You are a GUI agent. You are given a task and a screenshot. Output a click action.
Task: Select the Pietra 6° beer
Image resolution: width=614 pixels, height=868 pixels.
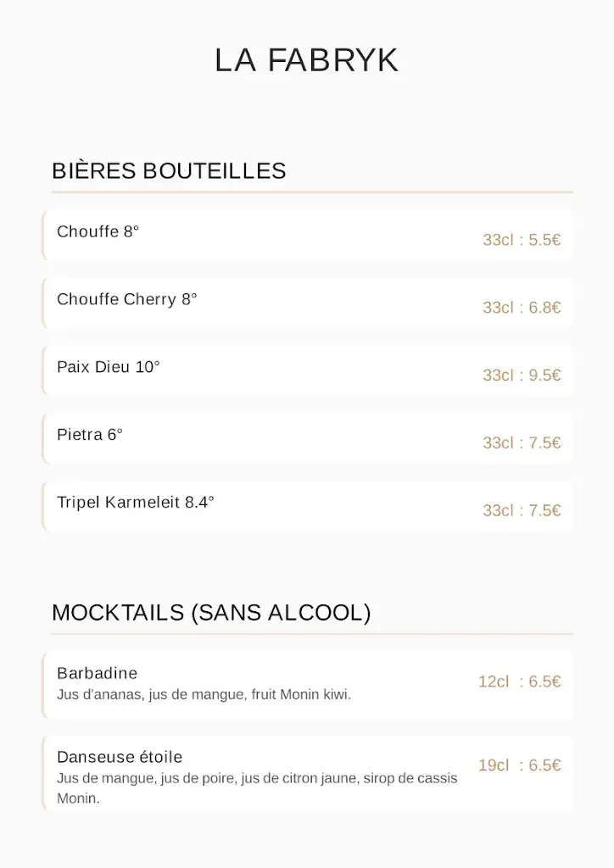[90, 435]
